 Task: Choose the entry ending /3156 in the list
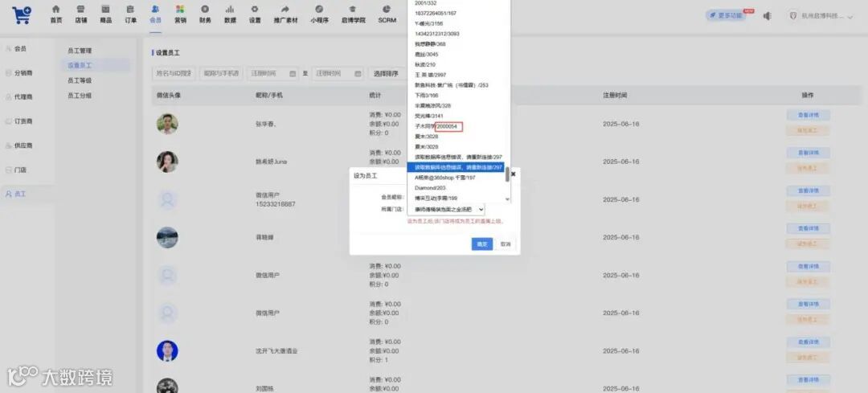click(x=428, y=24)
